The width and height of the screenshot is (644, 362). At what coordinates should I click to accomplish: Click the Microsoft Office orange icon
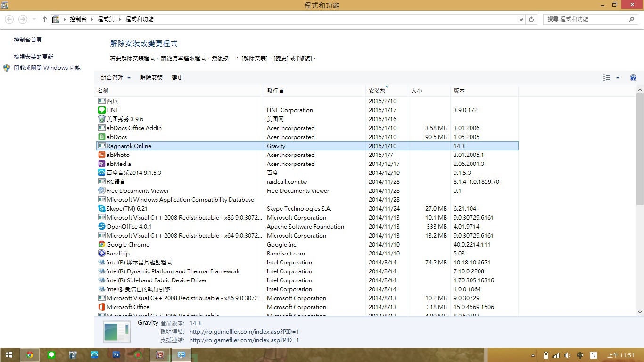pyautogui.click(x=101, y=307)
